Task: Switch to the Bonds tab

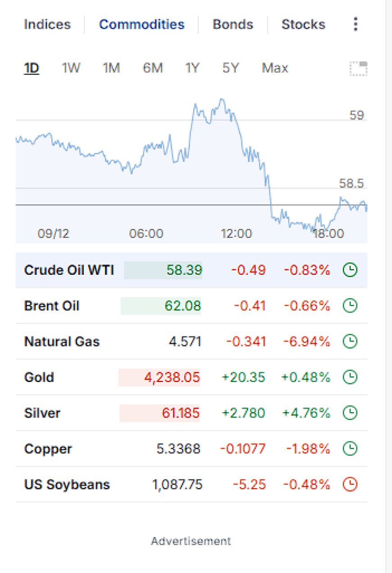Action: (x=233, y=24)
